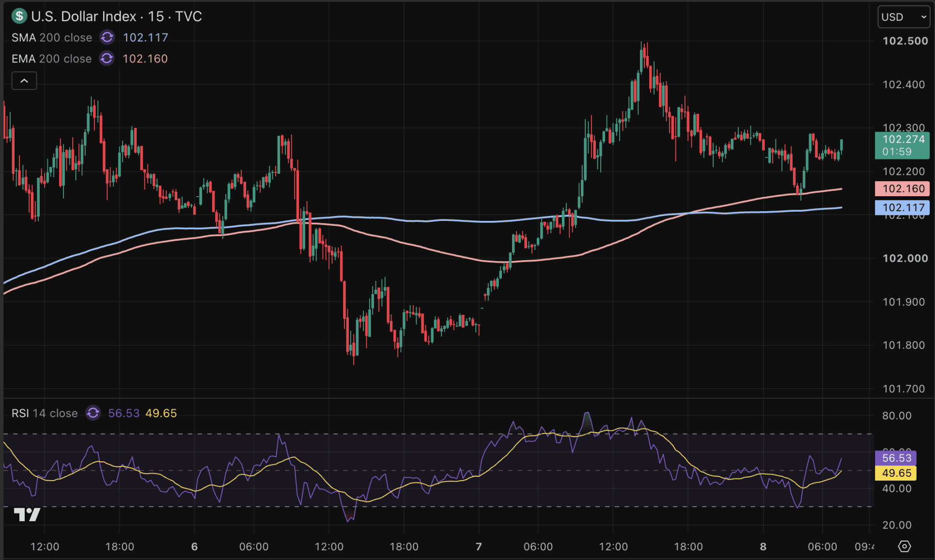This screenshot has height=560, width=935.
Task: Click the 102.500 price axis label
Action: [x=905, y=41]
